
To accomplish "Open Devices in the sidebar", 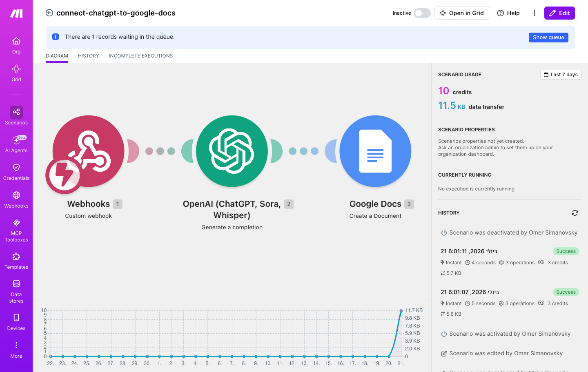I will tap(16, 322).
